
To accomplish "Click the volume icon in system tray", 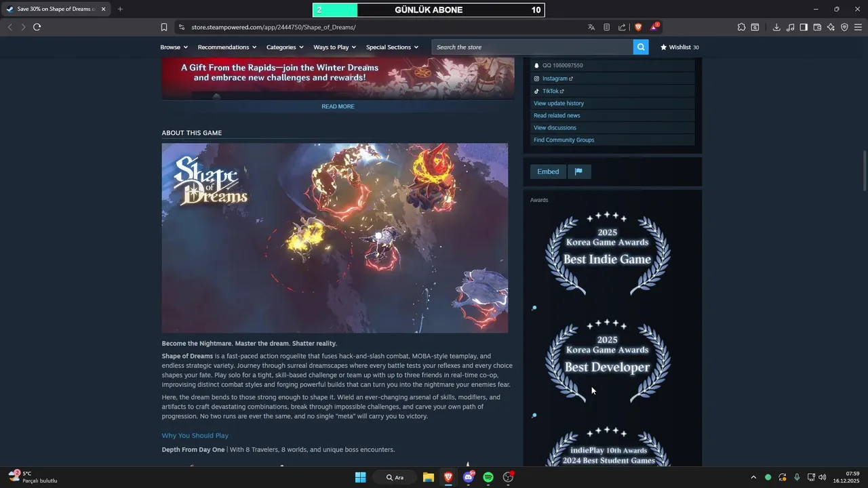I will (823, 477).
